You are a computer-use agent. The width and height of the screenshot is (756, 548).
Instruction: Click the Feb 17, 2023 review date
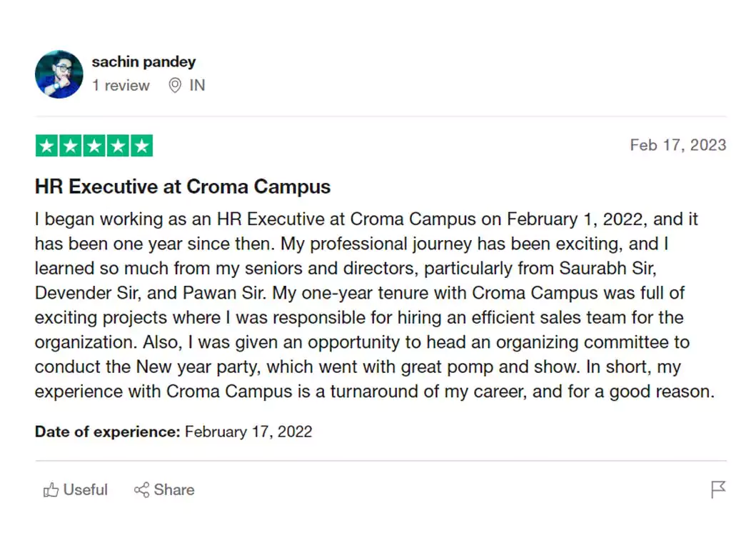click(x=677, y=145)
